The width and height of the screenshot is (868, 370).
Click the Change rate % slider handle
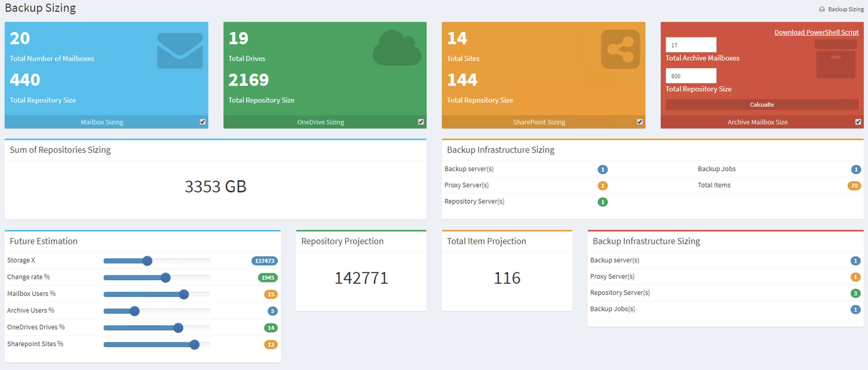point(165,277)
